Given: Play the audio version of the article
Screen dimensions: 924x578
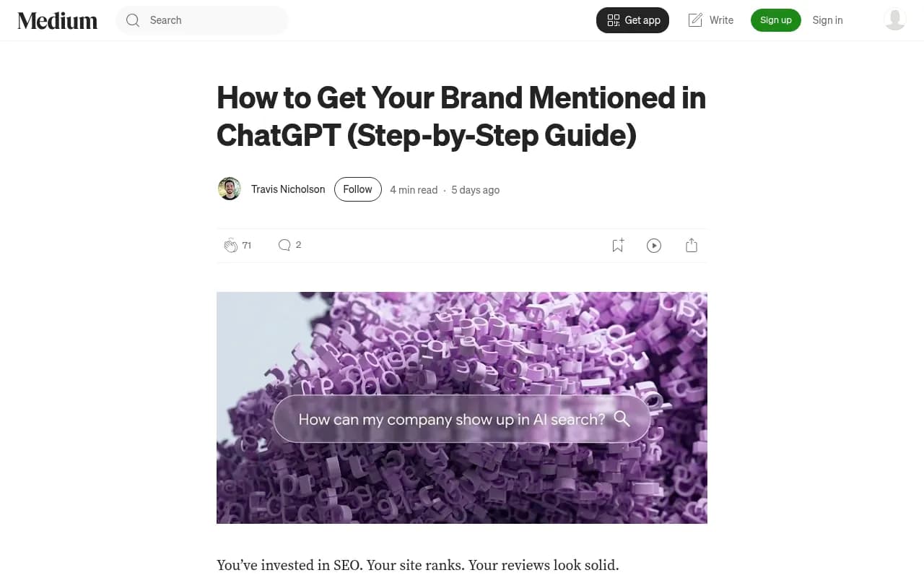Looking at the screenshot, I should click(654, 245).
